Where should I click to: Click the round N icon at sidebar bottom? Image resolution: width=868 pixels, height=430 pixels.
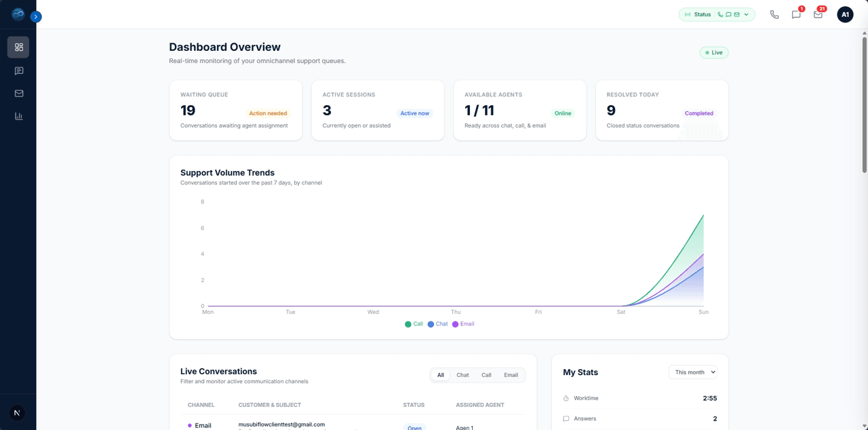[18, 412]
